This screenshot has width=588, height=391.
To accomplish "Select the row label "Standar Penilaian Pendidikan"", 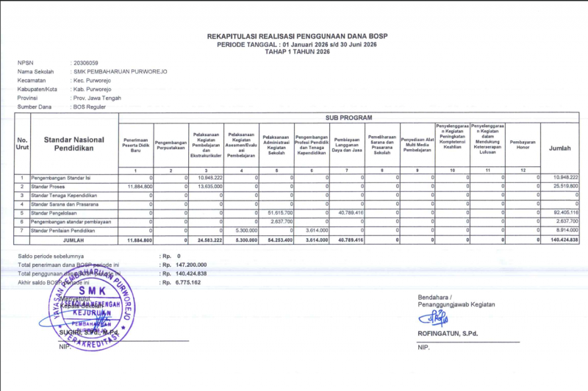I will (x=63, y=231).
